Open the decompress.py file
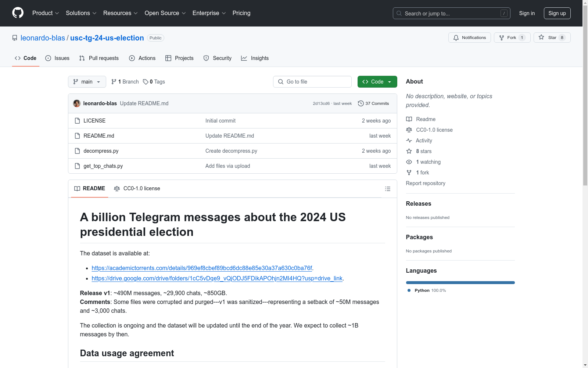588x368 pixels. click(x=101, y=151)
